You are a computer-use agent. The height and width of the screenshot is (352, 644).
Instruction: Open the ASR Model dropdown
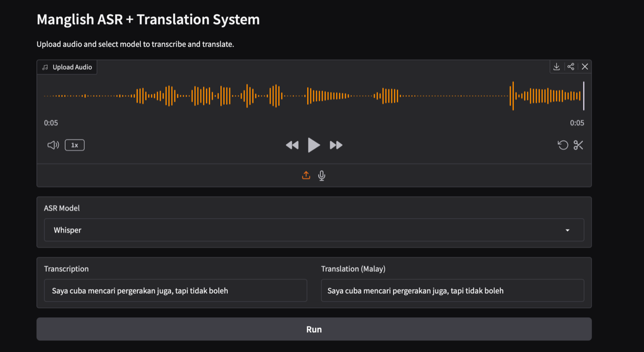click(x=314, y=230)
